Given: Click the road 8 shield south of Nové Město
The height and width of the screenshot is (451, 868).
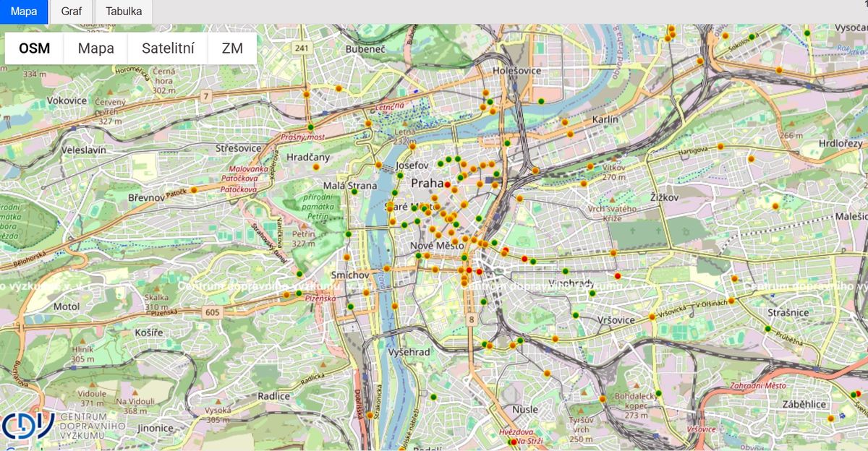Looking at the screenshot, I should (x=471, y=319).
